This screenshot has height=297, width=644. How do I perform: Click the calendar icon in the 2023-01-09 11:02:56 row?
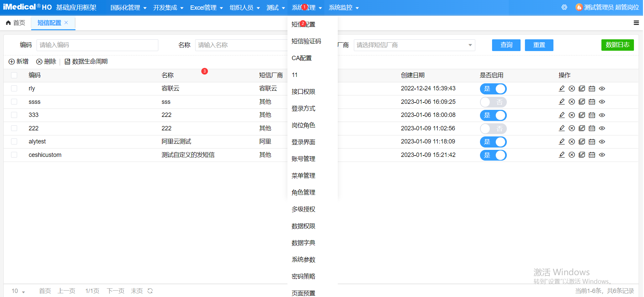pos(592,128)
